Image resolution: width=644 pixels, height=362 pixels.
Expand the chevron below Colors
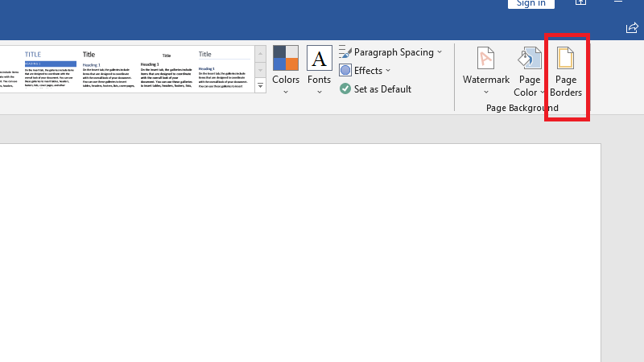point(285,92)
